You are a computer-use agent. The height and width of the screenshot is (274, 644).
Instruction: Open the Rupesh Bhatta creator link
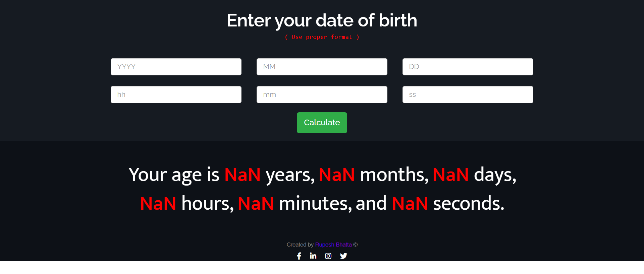[x=333, y=245]
